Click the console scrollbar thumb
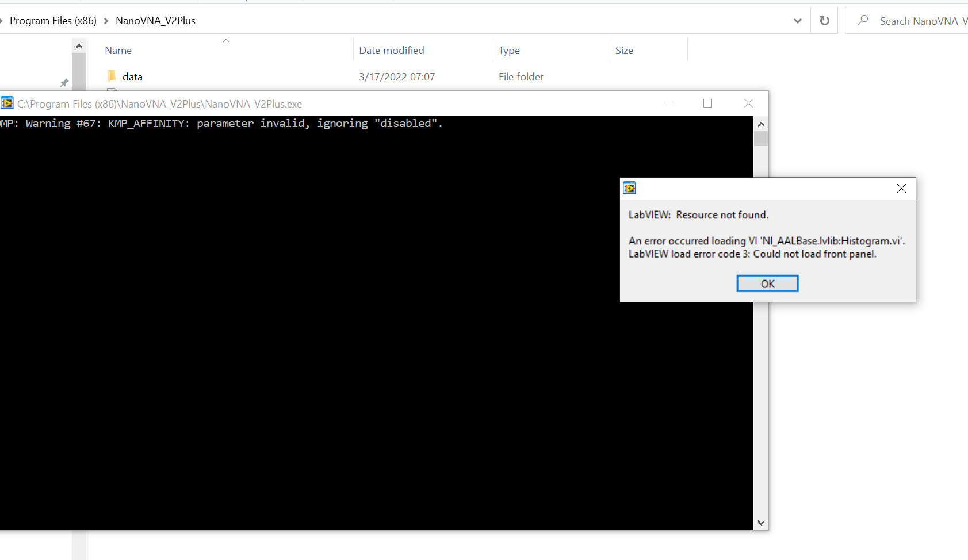 point(761,139)
